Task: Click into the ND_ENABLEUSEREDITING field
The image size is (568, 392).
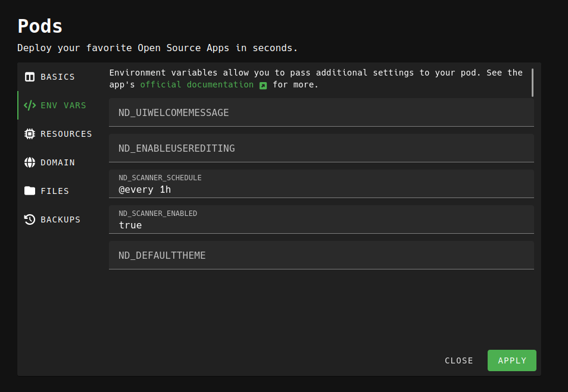Action: coord(321,148)
